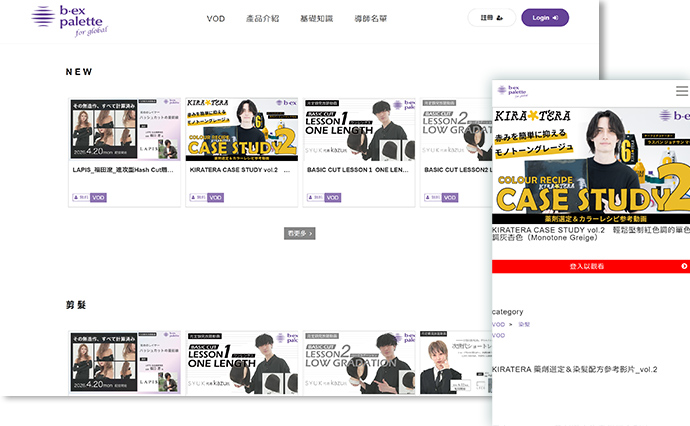690x426 pixels.
Task: Open the short-hair model thumbnail in 剪髮 section
Action: (x=456, y=363)
